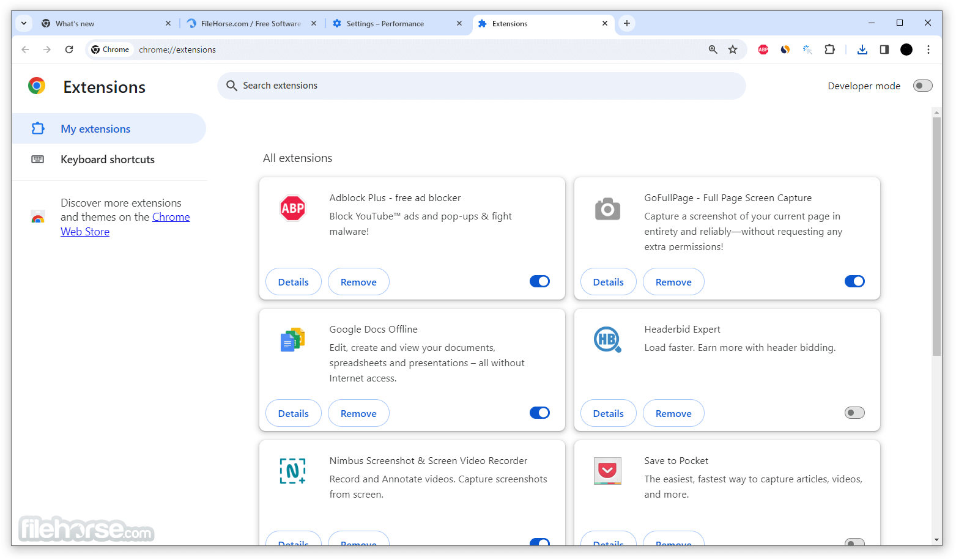Open the Extensions puzzle piece menu
The width and height of the screenshot is (956, 560).
829,50
